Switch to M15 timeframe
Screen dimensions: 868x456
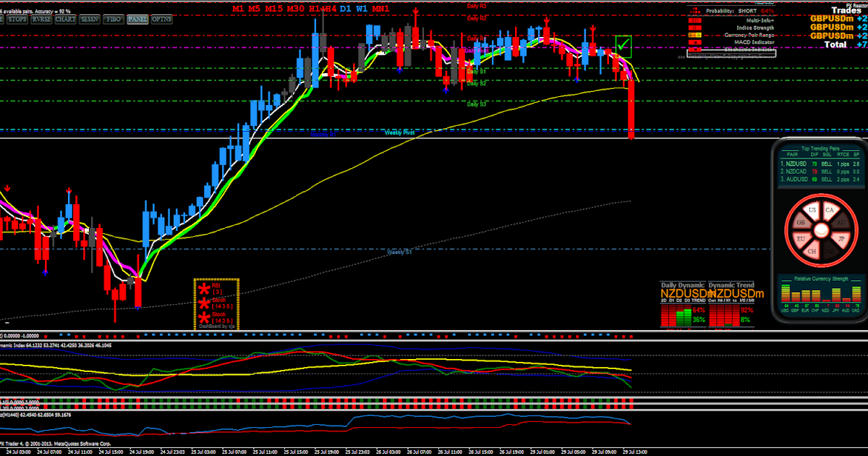[274, 8]
